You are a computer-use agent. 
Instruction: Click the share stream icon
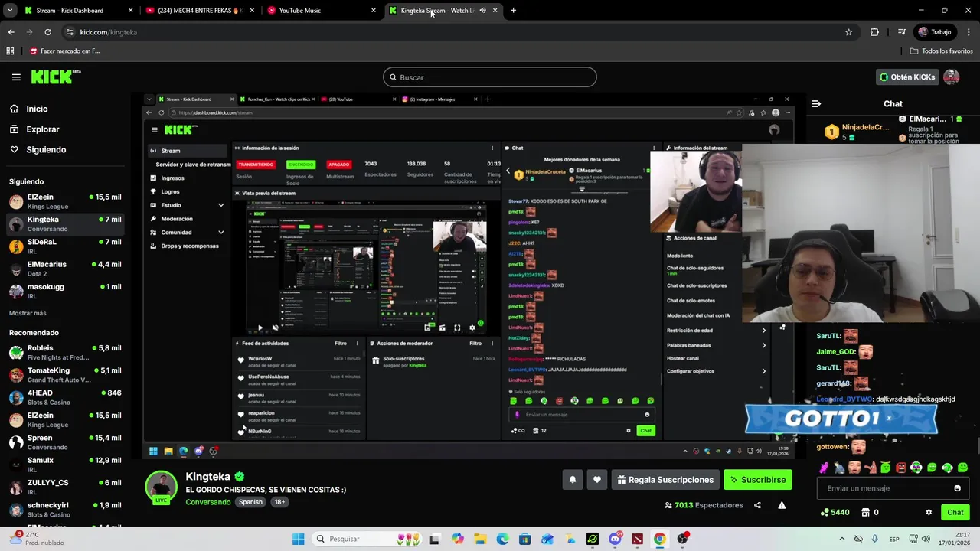click(x=757, y=505)
